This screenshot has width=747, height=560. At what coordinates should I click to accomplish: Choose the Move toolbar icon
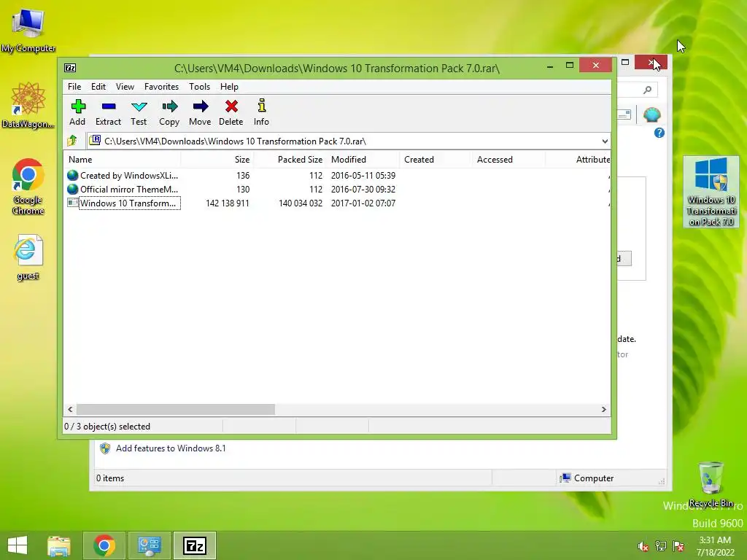(x=200, y=112)
